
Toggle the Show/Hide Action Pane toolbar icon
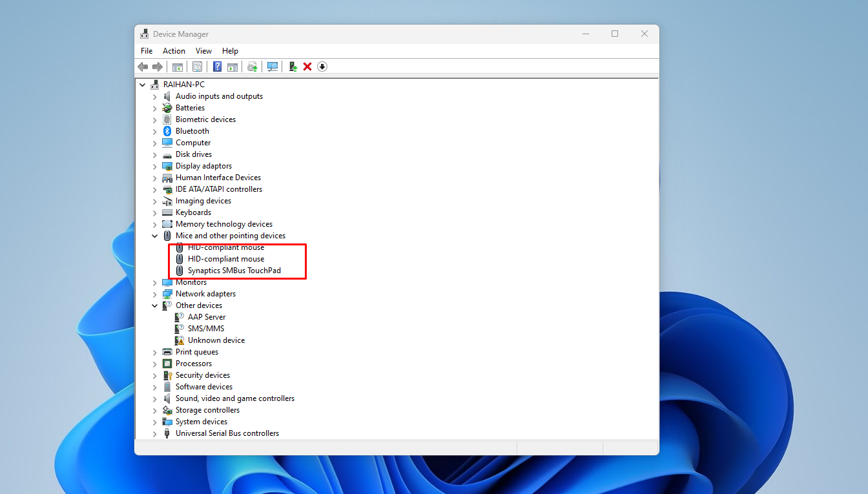point(232,67)
